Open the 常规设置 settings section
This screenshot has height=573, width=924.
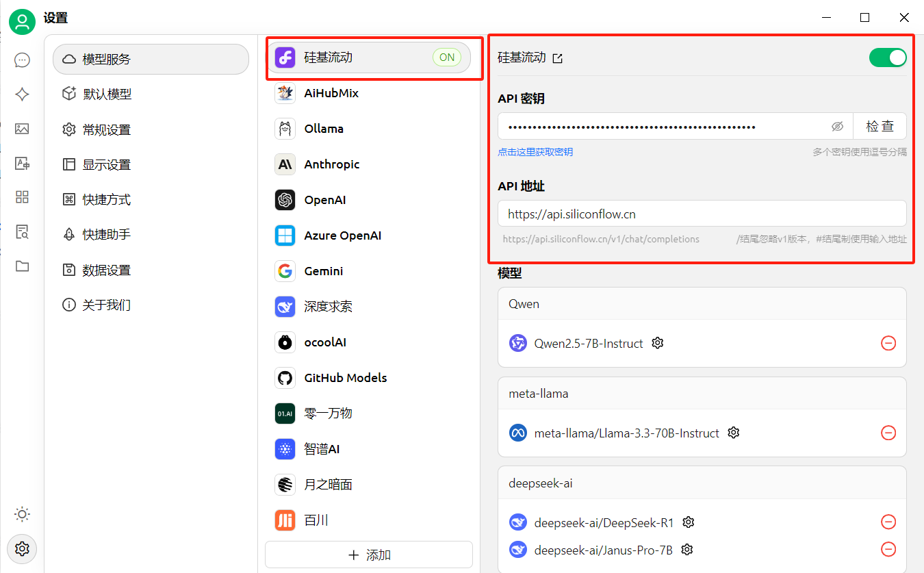point(151,130)
